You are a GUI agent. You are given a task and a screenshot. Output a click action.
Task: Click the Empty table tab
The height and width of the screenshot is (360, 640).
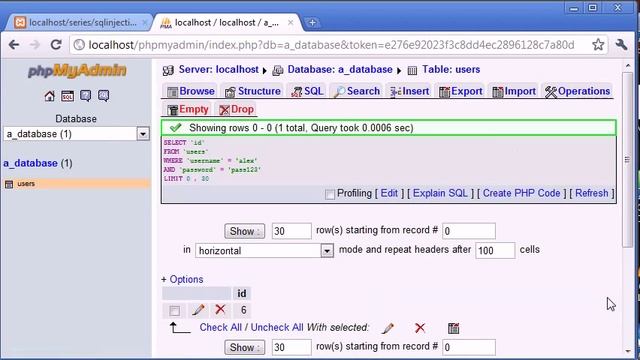(x=188, y=109)
